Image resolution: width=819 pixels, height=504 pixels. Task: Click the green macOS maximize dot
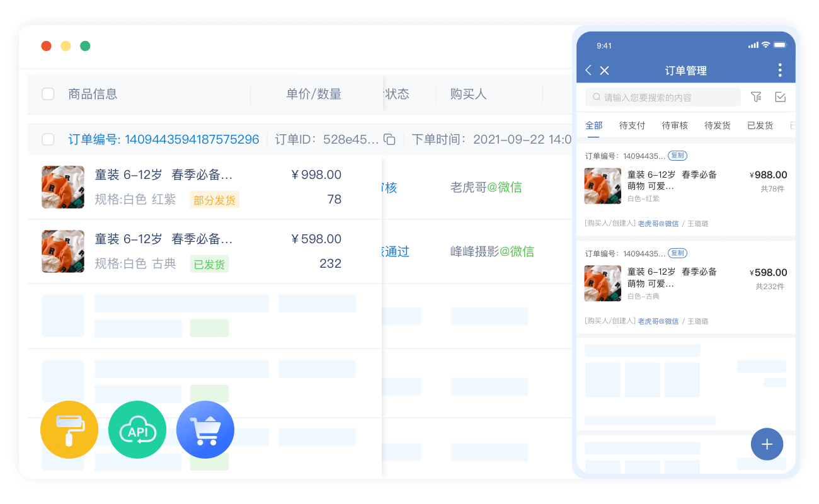click(x=85, y=46)
